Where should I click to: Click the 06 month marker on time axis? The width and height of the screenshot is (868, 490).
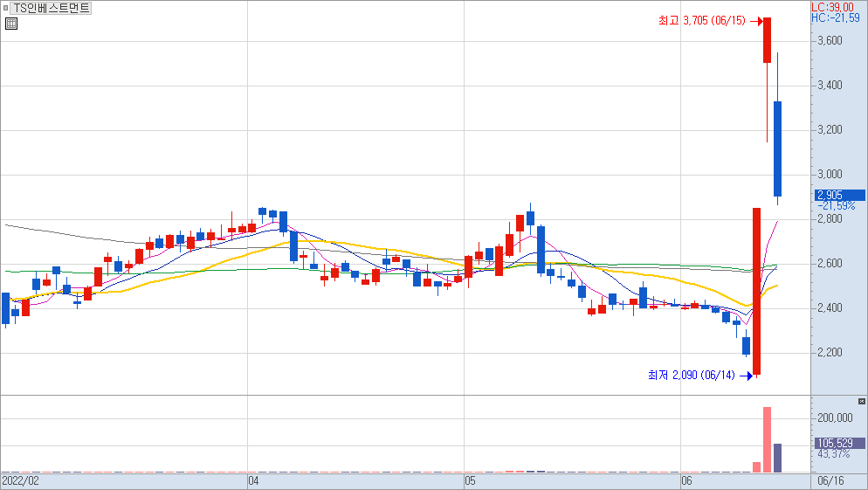pyautogui.click(x=687, y=480)
